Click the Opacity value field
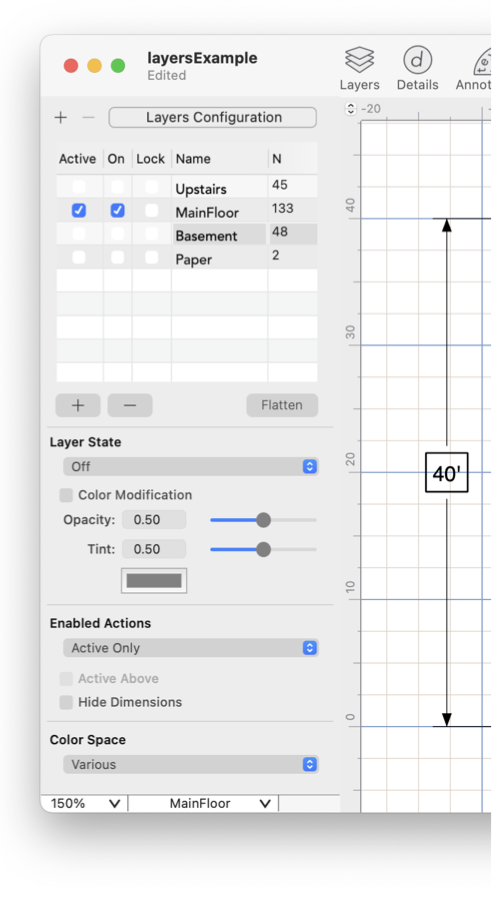The height and width of the screenshot is (900, 500). click(154, 520)
